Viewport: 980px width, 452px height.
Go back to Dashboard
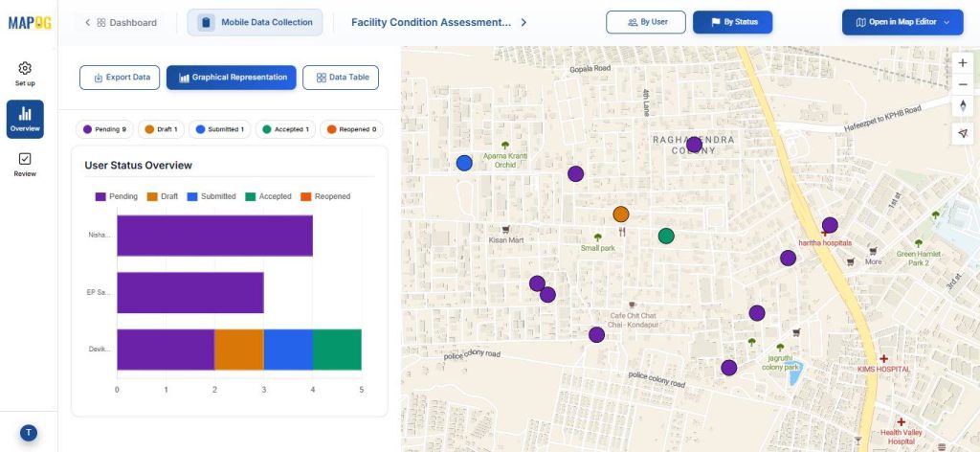coord(119,22)
